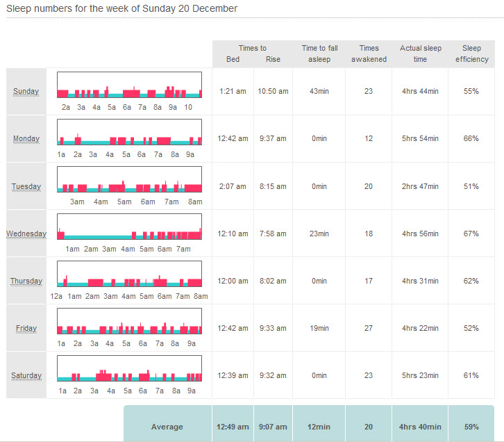Open the Monday day link
The height and width of the screenshot is (442, 504).
tap(26, 139)
